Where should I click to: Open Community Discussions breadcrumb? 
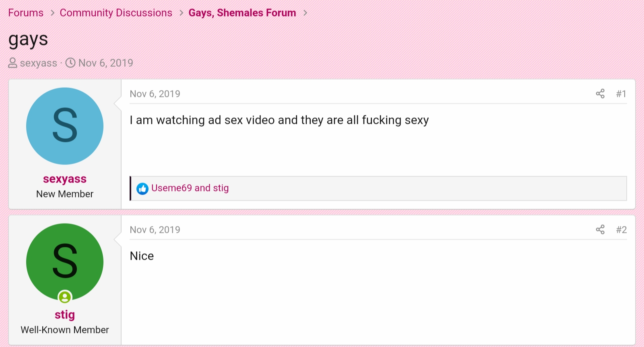click(116, 13)
